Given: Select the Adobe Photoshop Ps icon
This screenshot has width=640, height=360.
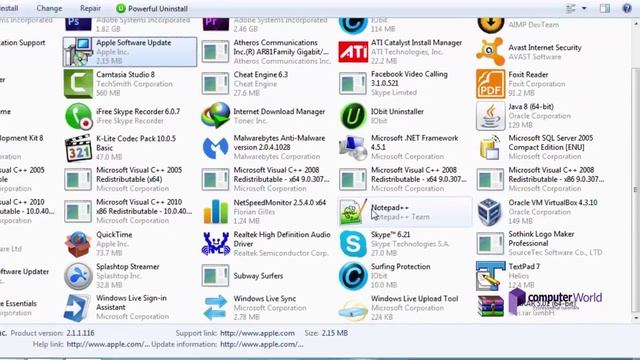Looking at the screenshot, I should [78, 23].
